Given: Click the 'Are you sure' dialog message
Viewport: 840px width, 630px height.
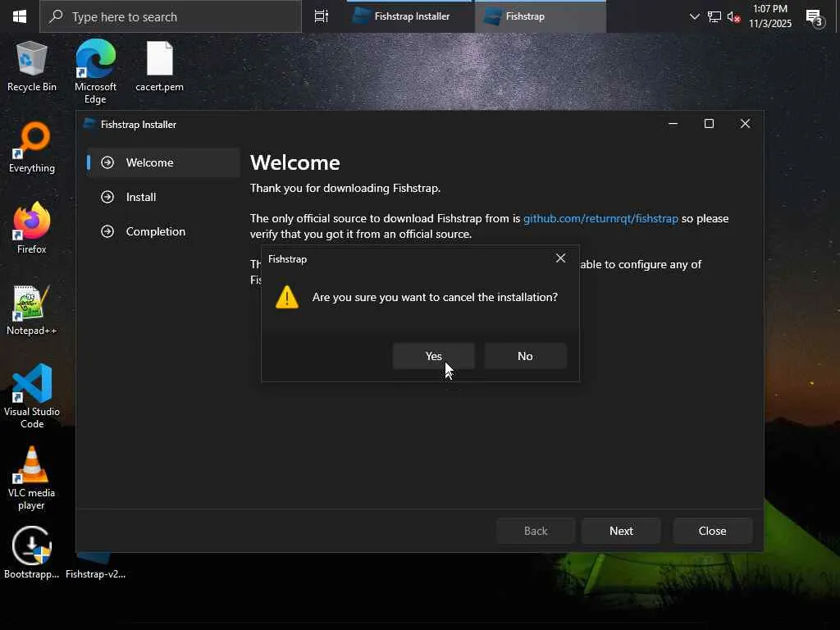Looking at the screenshot, I should (435, 297).
